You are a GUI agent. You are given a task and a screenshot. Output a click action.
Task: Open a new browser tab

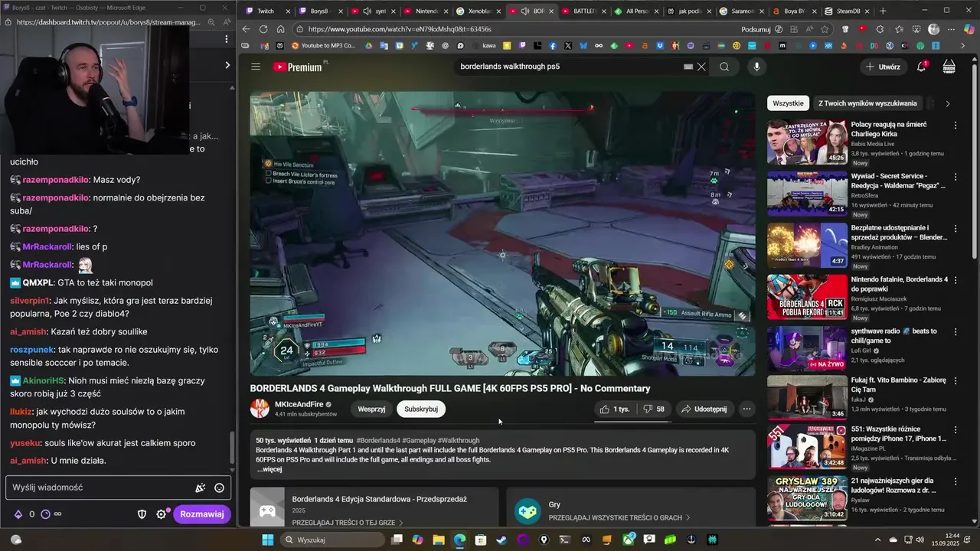(x=883, y=11)
